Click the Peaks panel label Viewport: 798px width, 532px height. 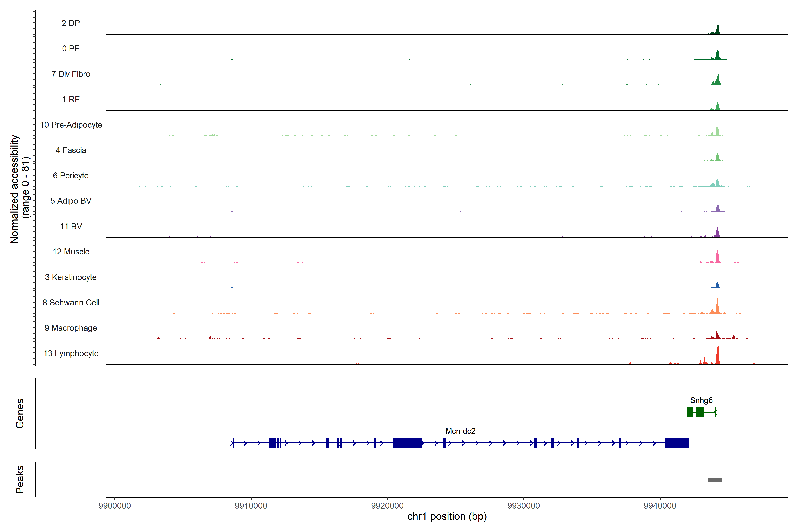[20, 479]
